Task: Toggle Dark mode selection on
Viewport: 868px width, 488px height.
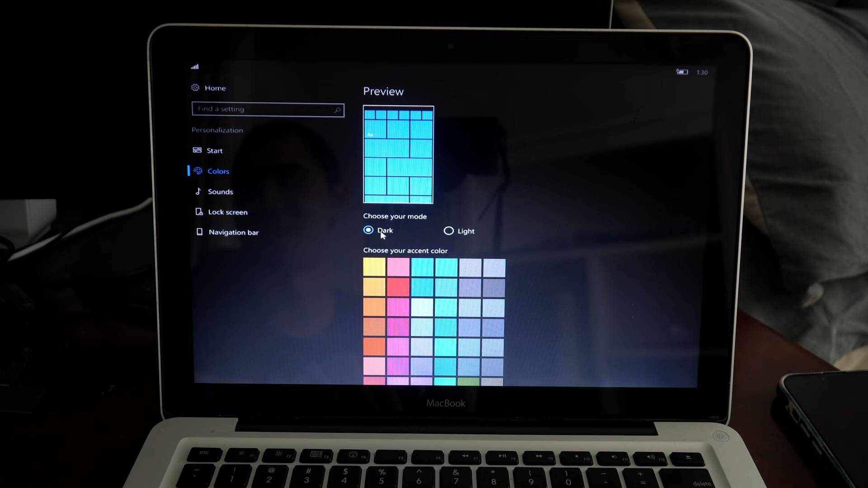Action: click(368, 230)
